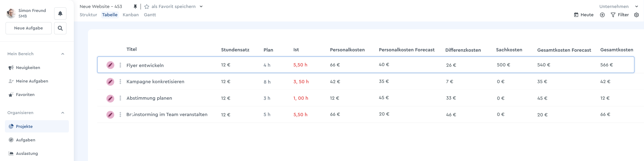The width and height of the screenshot is (644, 161).
Task: Open the Unternehmen dropdown
Action: pos(618,6)
